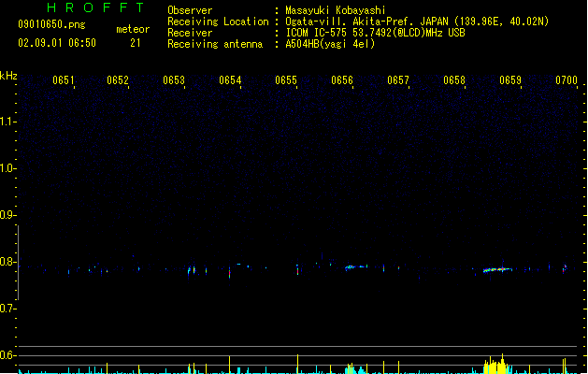This screenshot has width=588, height=374.
Task: Click the 0655 time marker
Action: (286, 80)
